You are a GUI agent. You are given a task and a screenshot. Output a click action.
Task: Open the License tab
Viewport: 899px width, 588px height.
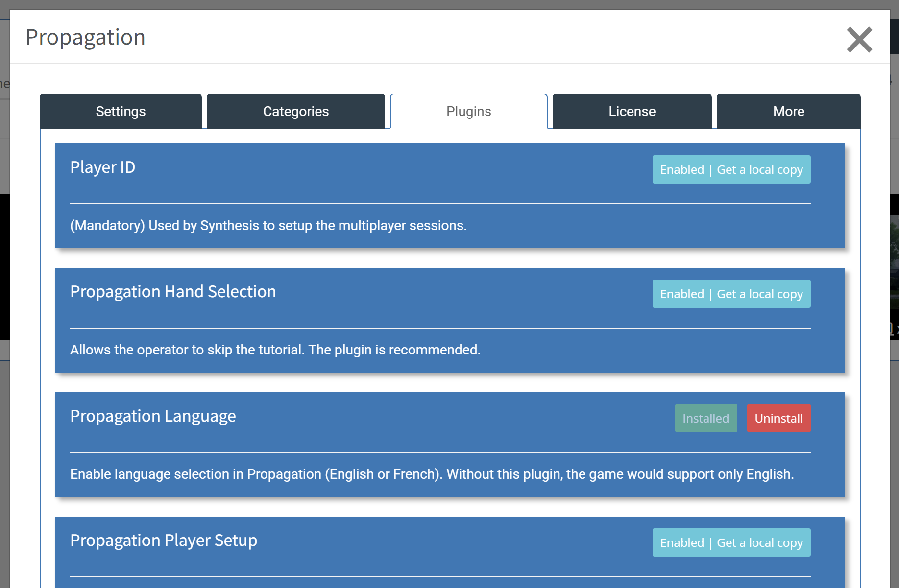pos(632,111)
